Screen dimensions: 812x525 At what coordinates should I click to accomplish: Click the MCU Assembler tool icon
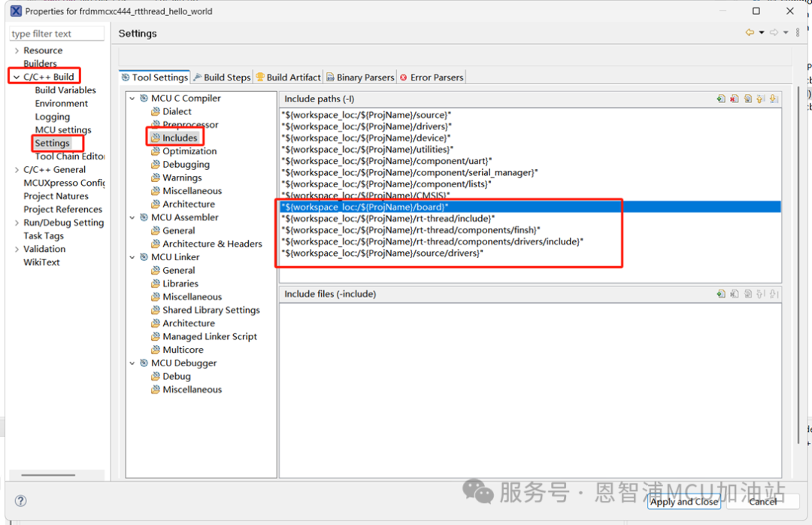[x=144, y=217]
